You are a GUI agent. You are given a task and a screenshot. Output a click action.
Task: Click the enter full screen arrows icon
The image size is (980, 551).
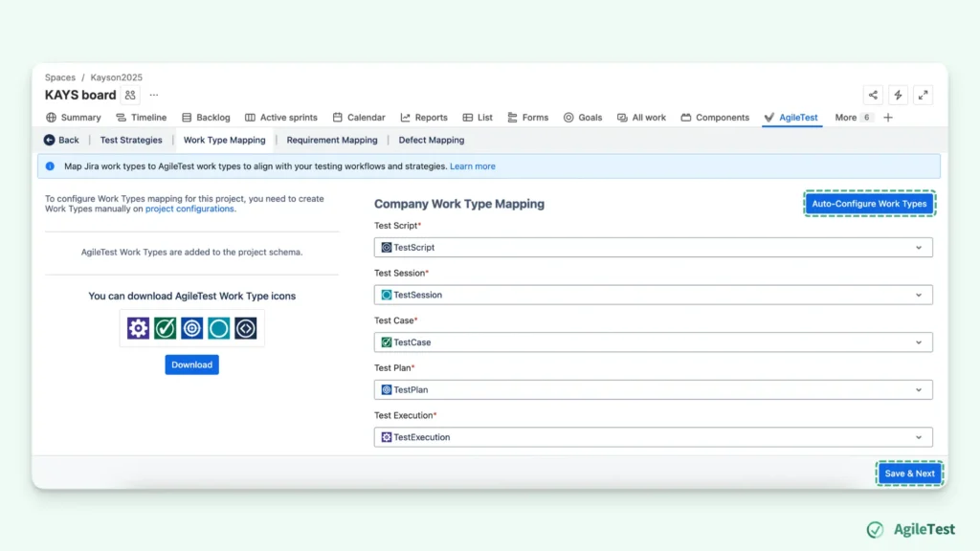coord(924,95)
